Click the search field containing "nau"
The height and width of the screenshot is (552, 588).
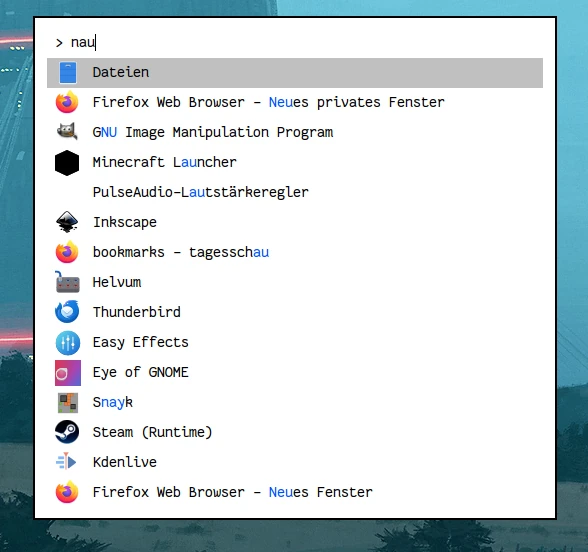coord(295,42)
